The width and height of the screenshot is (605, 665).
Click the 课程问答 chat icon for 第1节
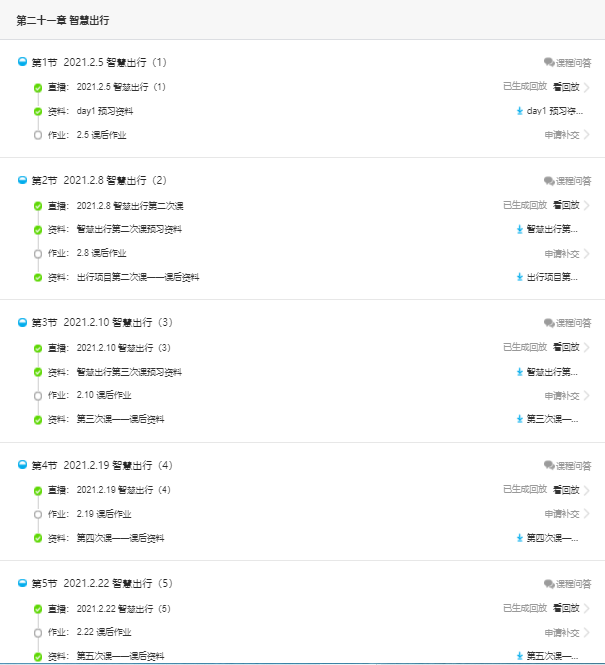(549, 62)
